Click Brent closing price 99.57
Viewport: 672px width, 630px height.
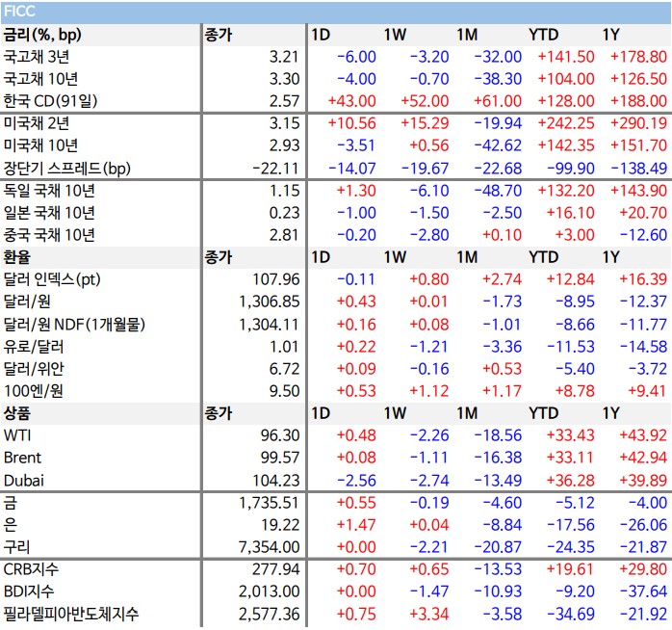pyautogui.click(x=280, y=458)
